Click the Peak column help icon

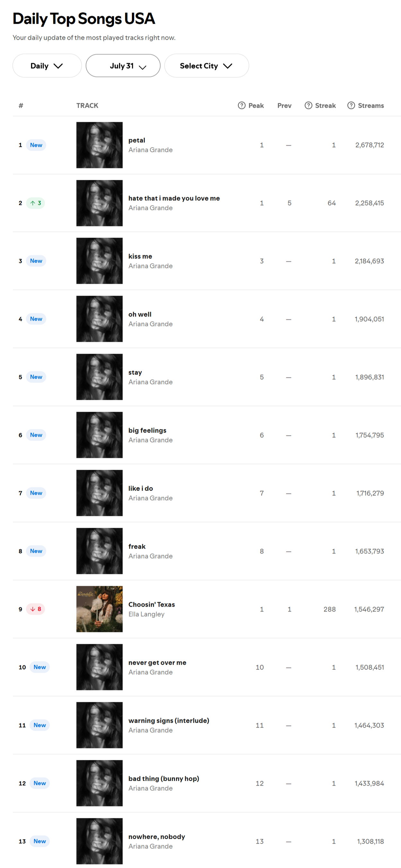click(x=241, y=105)
